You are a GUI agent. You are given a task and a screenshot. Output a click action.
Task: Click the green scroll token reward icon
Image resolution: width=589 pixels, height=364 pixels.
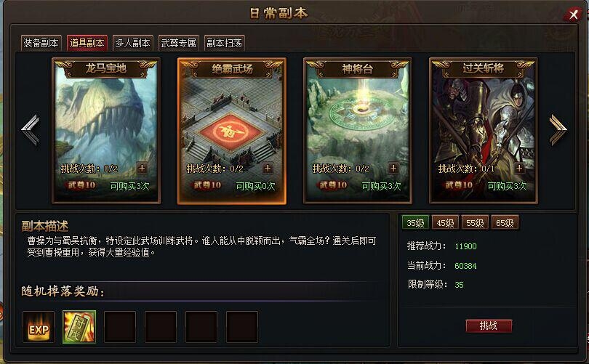point(79,327)
